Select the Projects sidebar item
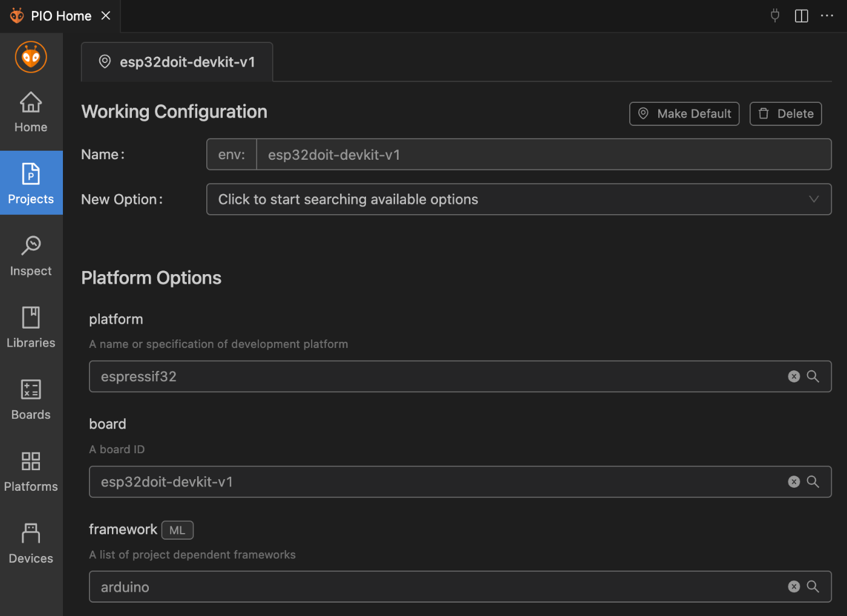 [31, 183]
